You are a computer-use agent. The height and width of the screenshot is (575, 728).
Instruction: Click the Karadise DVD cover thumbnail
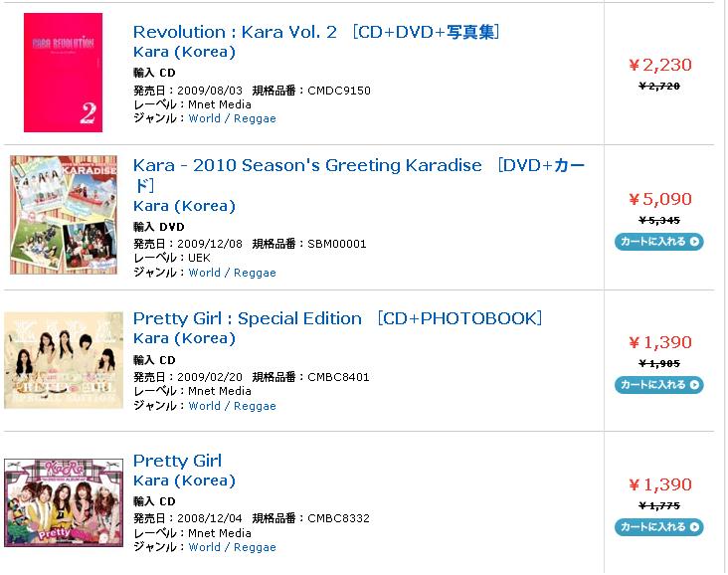tap(64, 215)
